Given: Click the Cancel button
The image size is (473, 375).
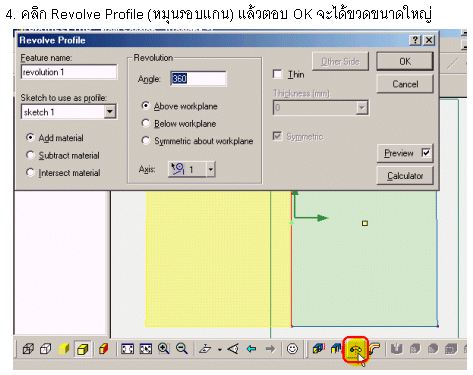Looking at the screenshot, I should pos(405,84).
